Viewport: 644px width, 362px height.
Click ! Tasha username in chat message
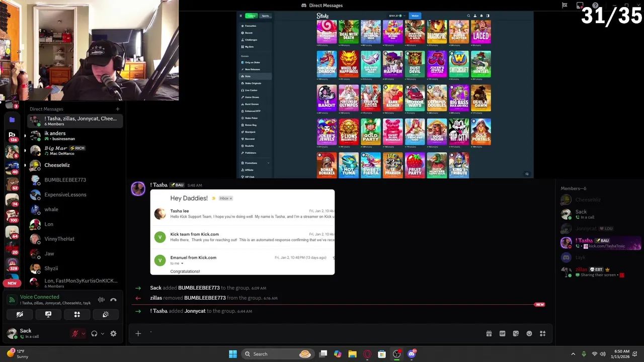[x=158, y=185]
